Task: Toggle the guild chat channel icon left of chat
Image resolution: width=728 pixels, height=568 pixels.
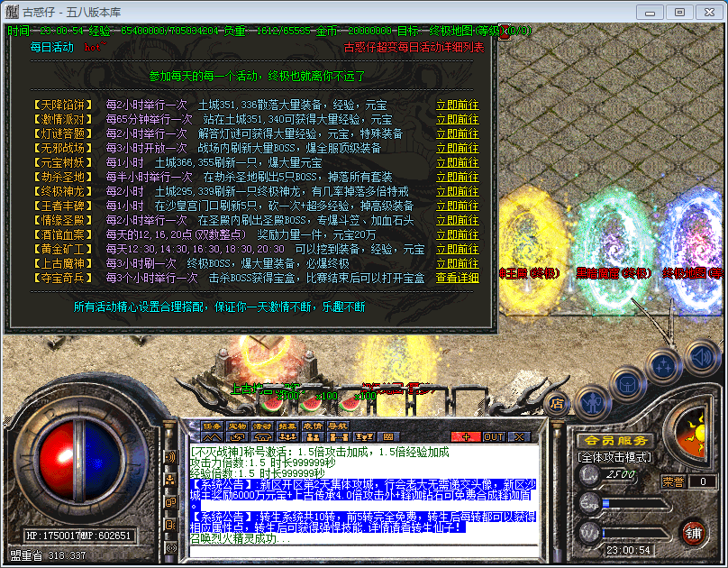Action: [x=170, y=502]
